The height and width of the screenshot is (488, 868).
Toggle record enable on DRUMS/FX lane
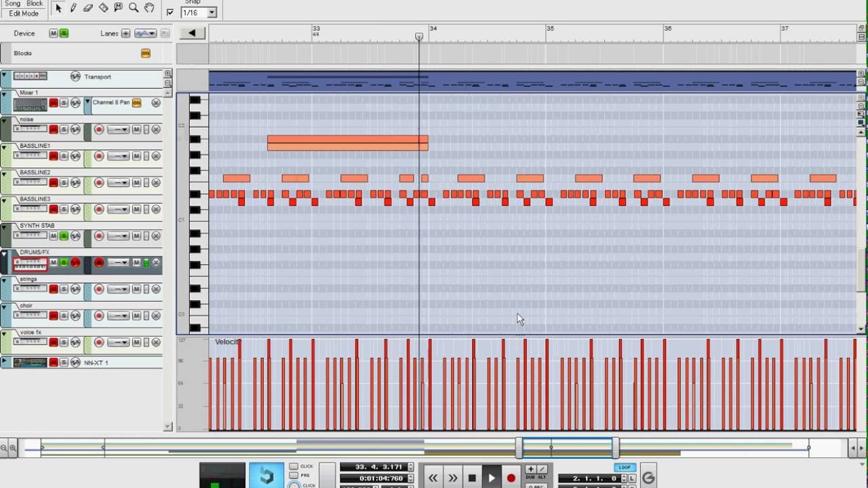pyautogui.click(x=99, y=262)
